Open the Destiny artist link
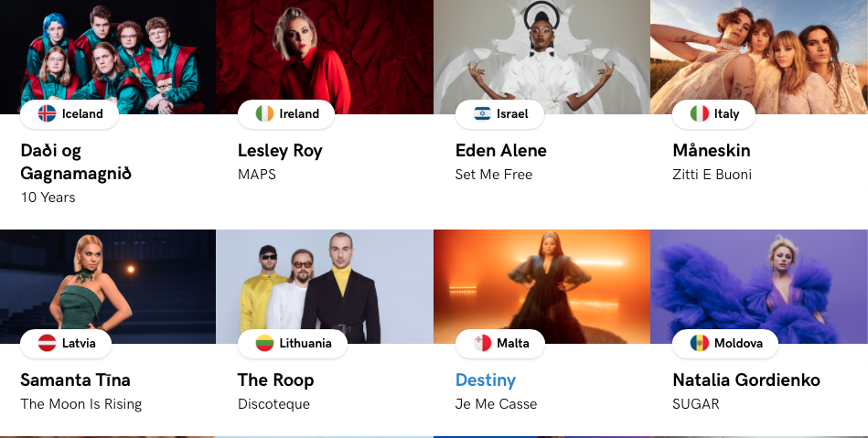Screen dimensions: 868x438 tap(486, 379)
